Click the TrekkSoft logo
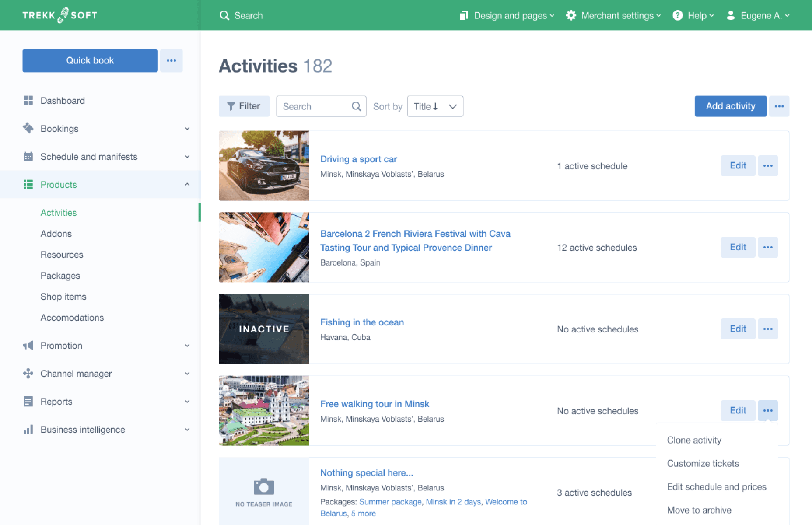The height and width of the screenshot is (525, 812). coord(60,15)
